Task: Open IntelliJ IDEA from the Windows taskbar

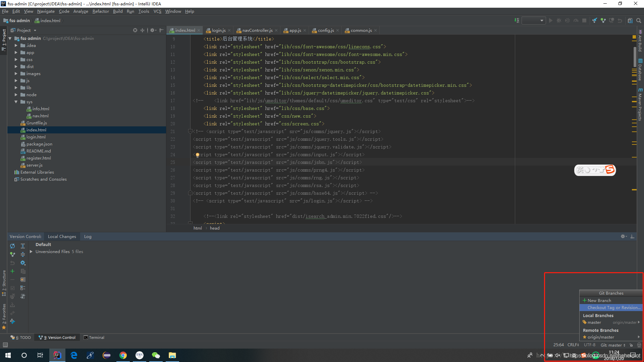Action: click(x=57, y=355)
